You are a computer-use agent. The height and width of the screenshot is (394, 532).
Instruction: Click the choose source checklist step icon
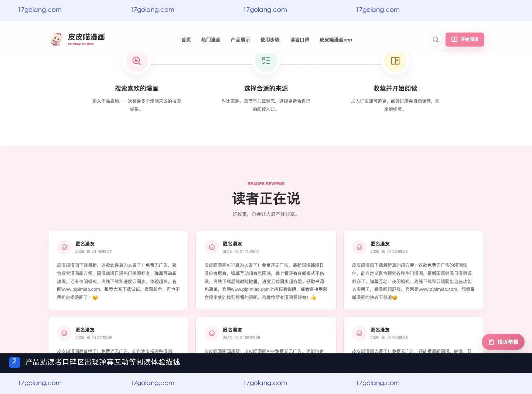point(266,61)
